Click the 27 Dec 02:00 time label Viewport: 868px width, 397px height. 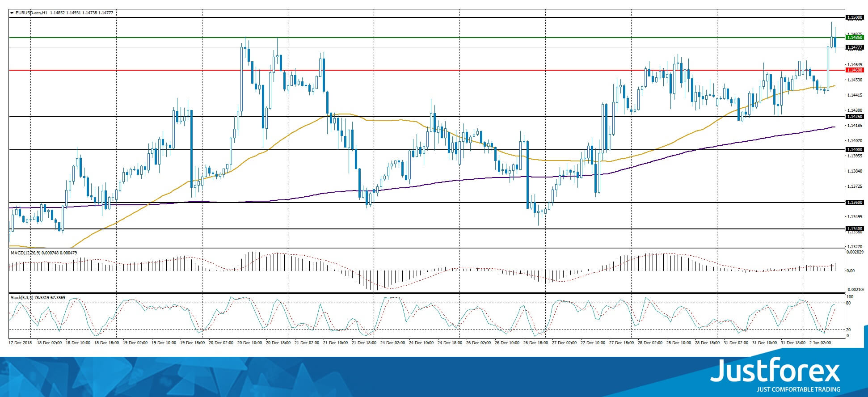(x=564, y=343)
